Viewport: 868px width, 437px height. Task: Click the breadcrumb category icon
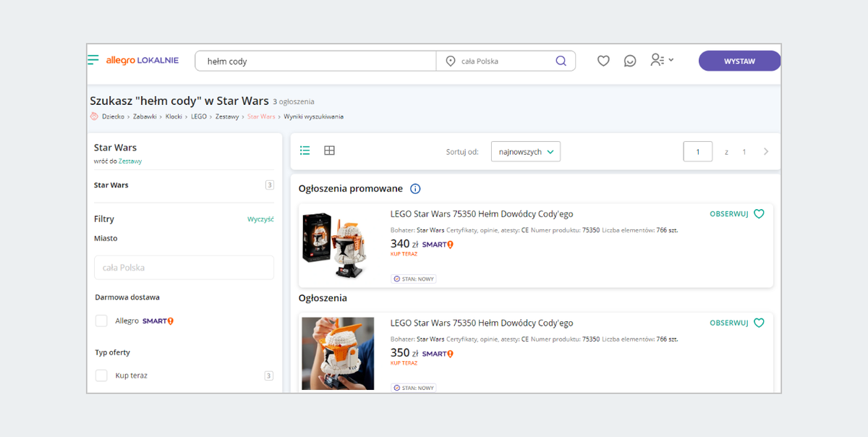(x=94, y=116)
